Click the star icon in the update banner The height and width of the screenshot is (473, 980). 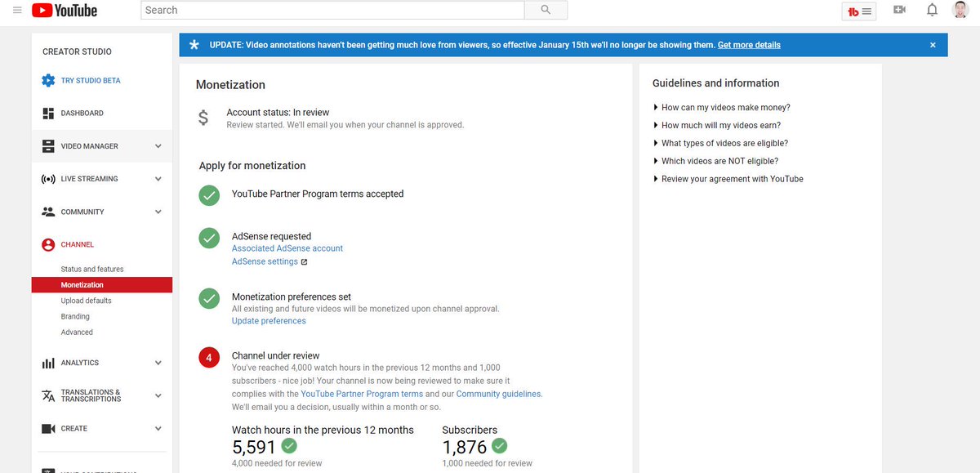pyautogui.click(x=194, y=45)
